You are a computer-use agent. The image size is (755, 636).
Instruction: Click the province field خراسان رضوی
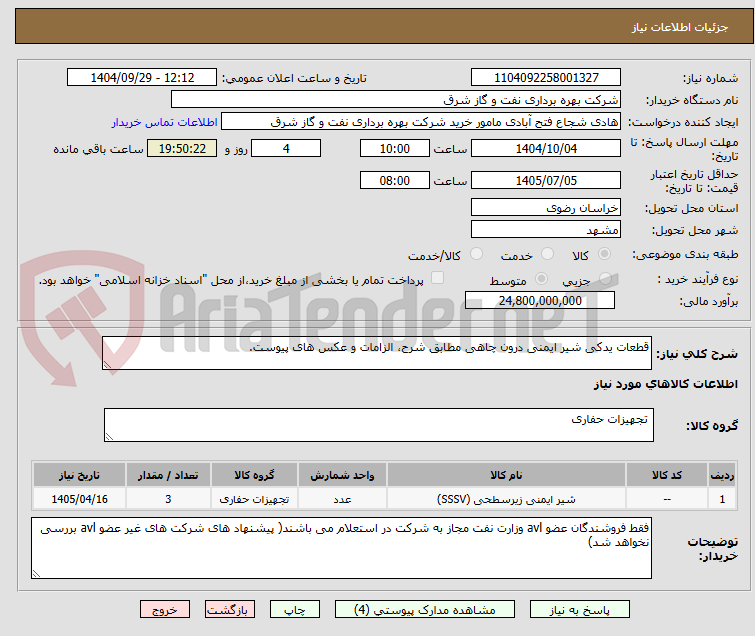pos(546,208)
